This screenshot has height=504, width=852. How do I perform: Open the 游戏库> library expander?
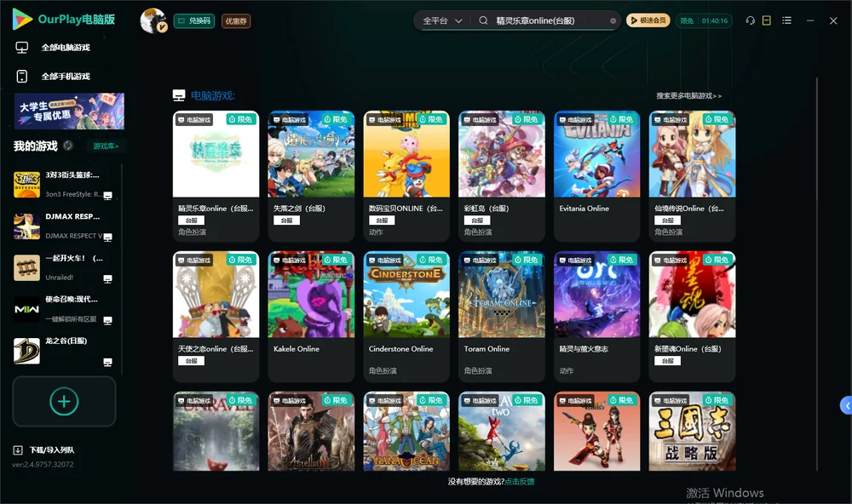click(106, 146)
